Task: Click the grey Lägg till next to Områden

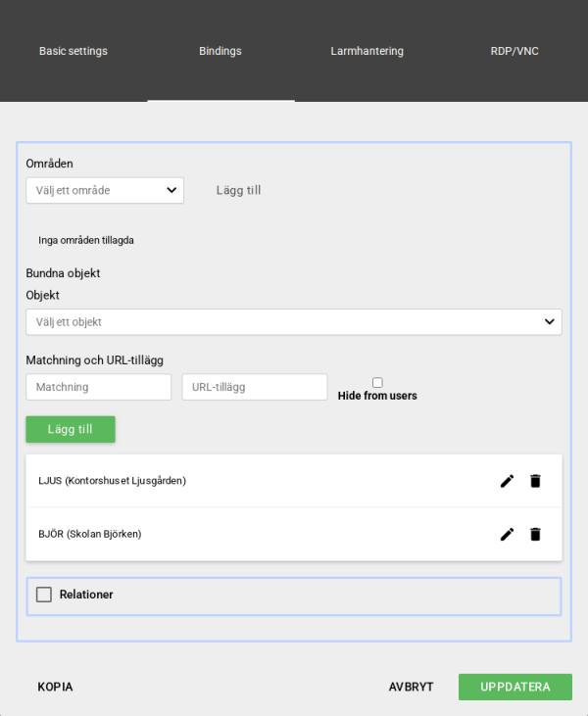Action: coord(238,190)
